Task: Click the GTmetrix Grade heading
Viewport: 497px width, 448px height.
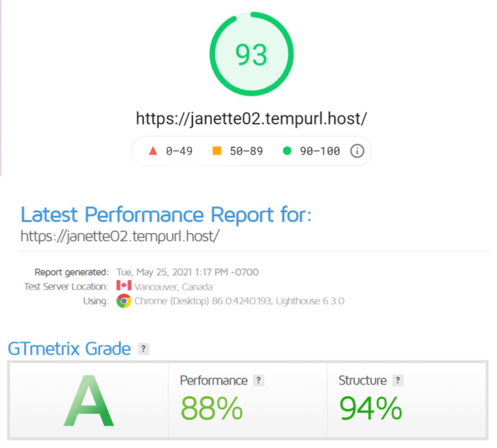Action: pos(69,349)
